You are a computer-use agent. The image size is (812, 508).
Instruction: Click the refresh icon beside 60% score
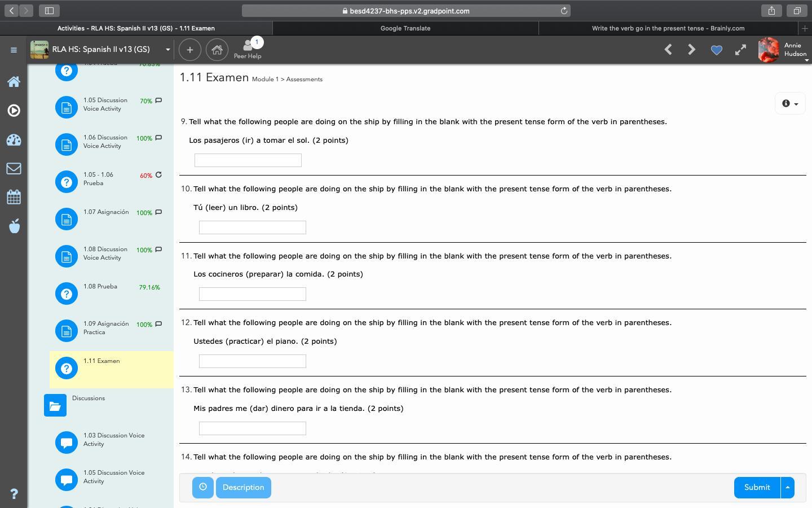(158, 175)
